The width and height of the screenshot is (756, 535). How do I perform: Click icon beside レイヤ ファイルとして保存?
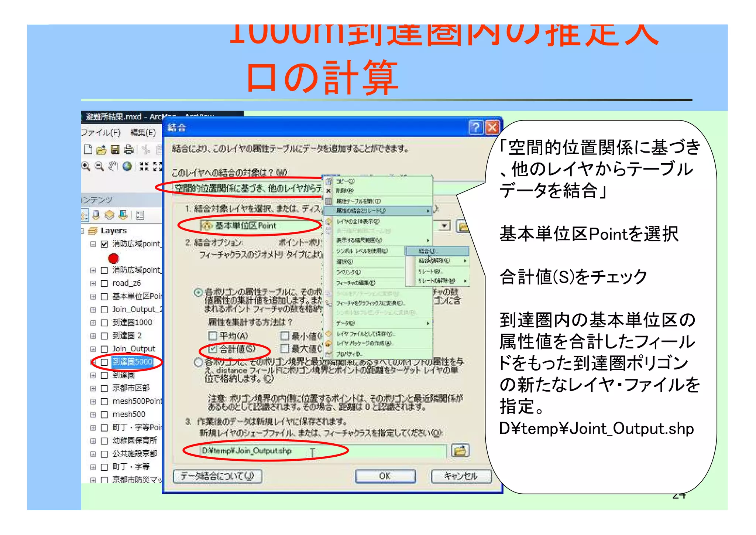click(329, 334)
